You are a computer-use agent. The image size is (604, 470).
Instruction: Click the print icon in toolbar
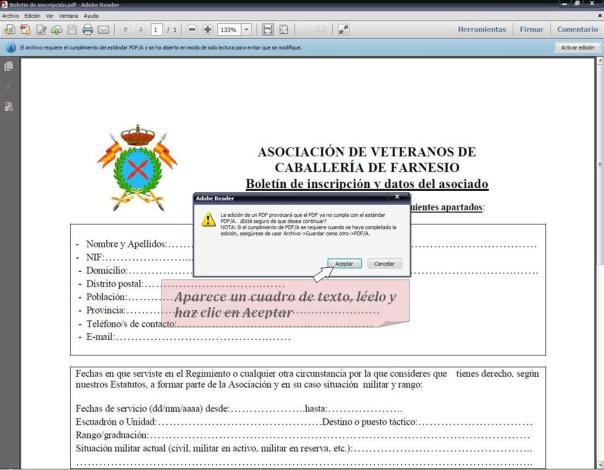tap(87, 30)
